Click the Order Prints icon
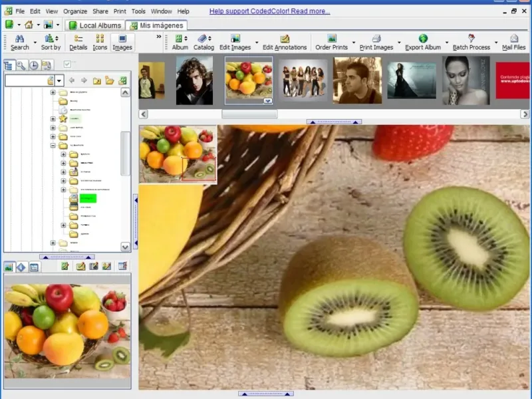The image size is (532, 399). pyautogui.click(x=331, y=39)
